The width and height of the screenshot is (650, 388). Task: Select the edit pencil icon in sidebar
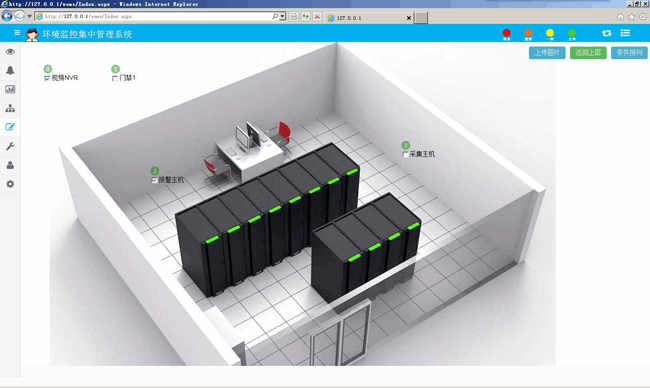click(x=10, y=127)
